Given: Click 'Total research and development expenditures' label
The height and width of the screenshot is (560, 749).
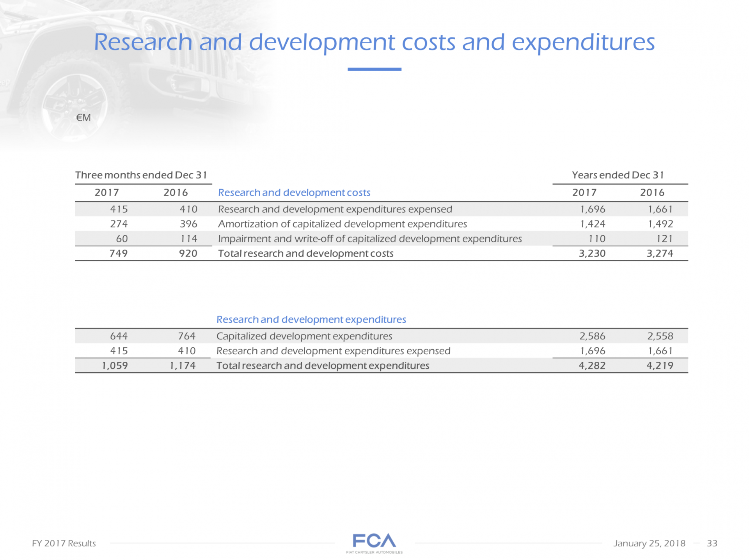Looking at the screenshot, I should (x=323, y=366).
